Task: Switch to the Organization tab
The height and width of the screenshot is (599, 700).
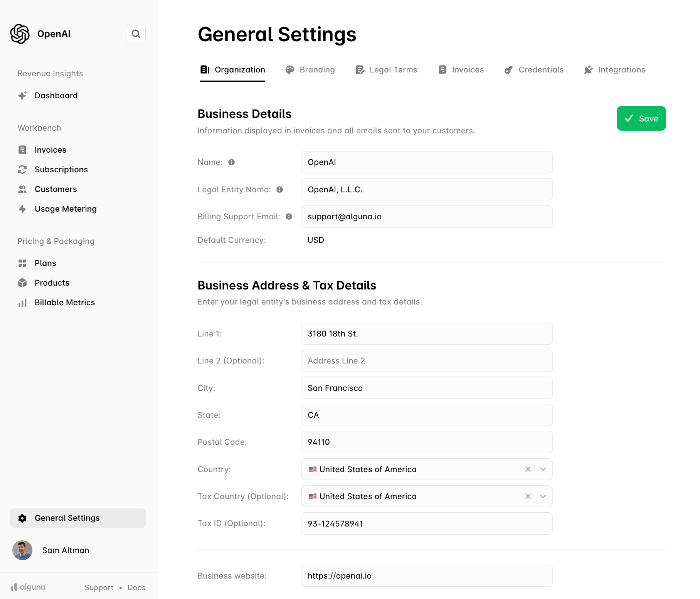Action: click(x=232, y=70)
